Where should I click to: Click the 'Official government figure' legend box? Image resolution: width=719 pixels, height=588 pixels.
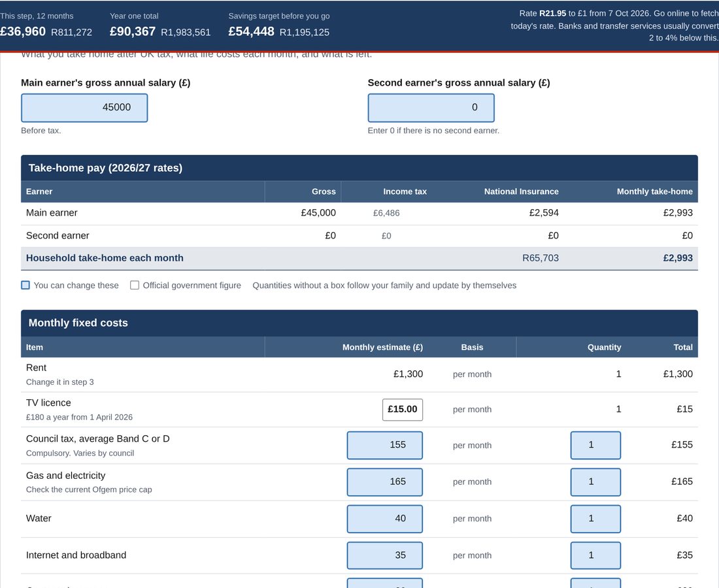coord(135,285)
